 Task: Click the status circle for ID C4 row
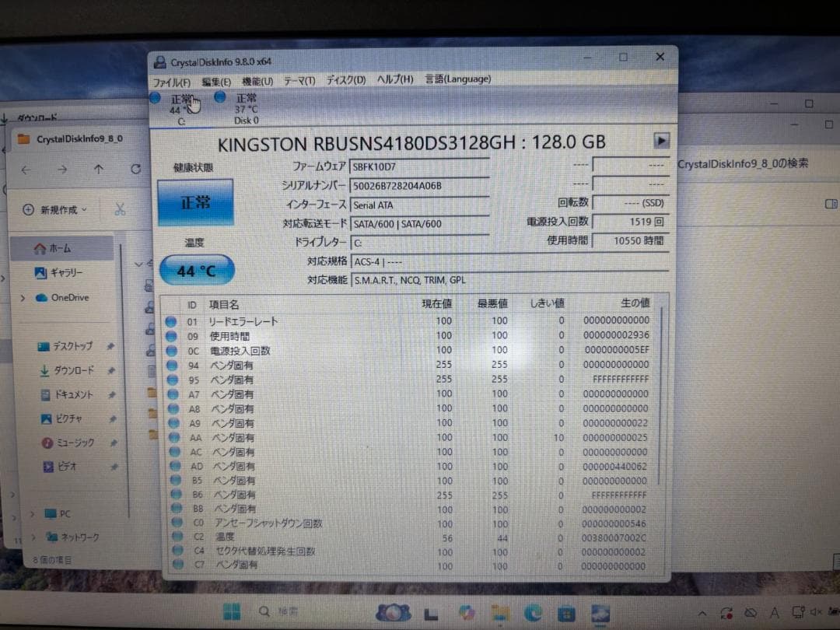point(178,550)
